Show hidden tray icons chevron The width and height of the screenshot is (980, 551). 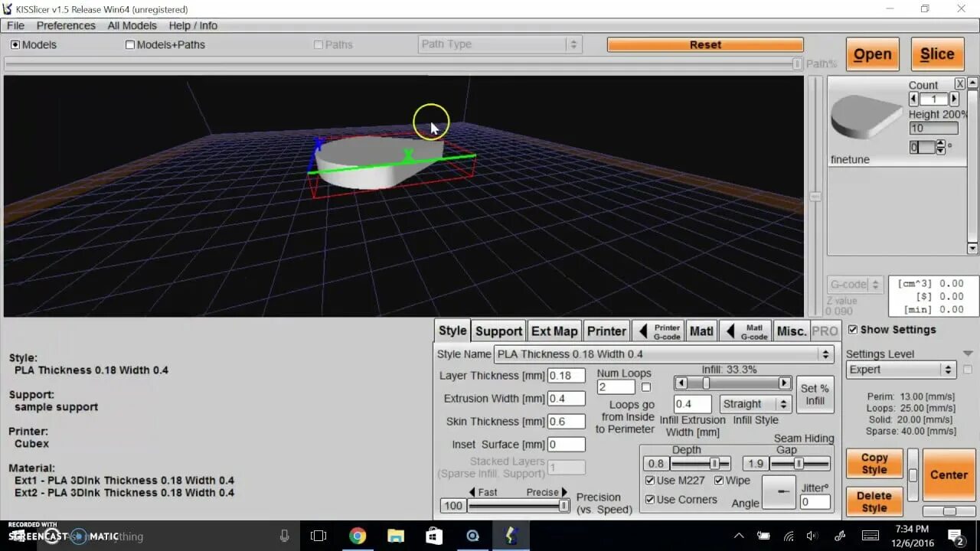739,536
